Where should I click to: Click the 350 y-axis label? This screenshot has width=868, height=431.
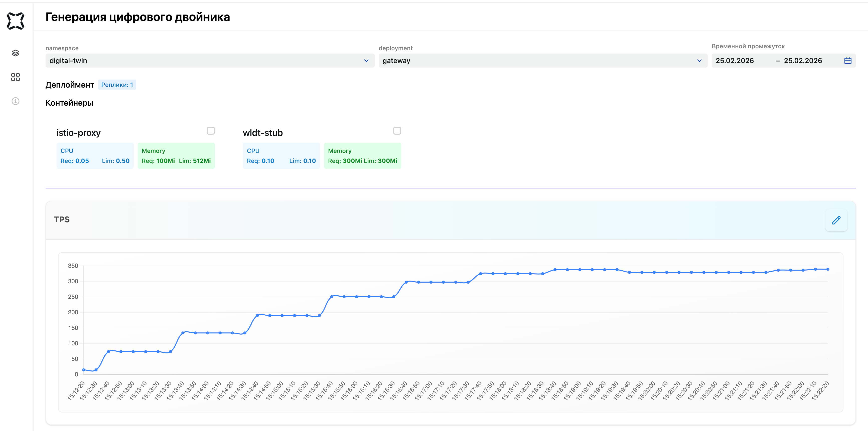[x=73, y=266]
